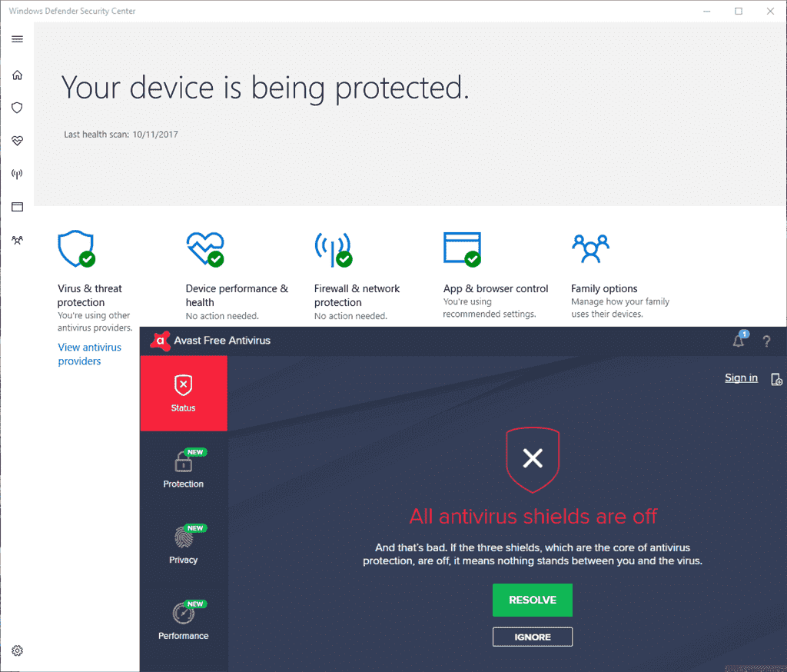Click the green RESOLVE button

coord(533,600)
